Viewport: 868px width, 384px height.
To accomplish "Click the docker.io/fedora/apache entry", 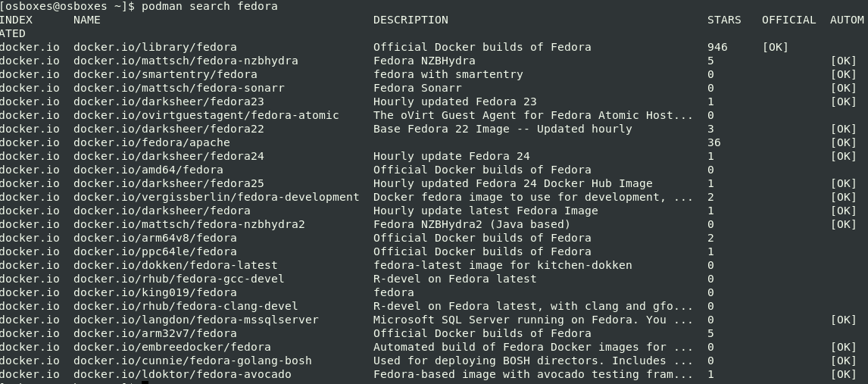I will click(x=151, y=142).
